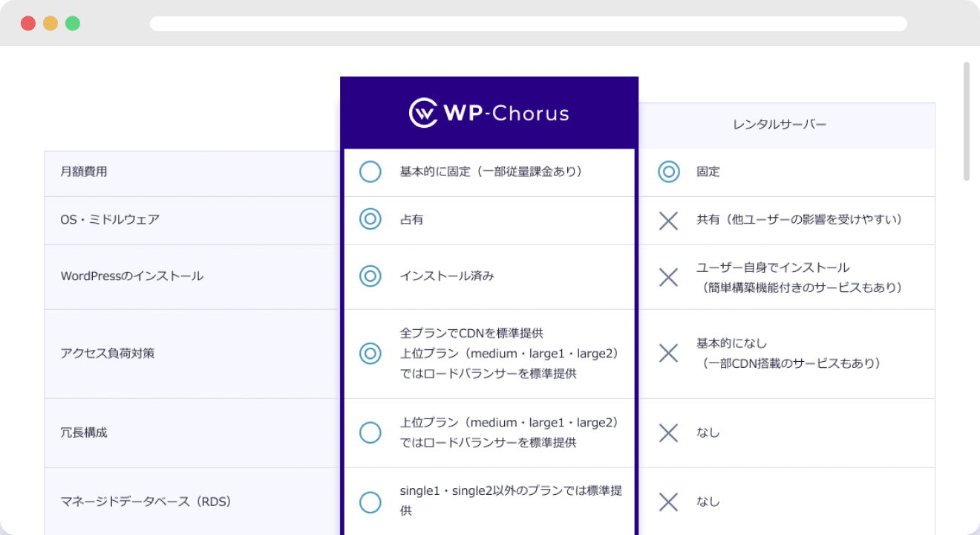Click the レンタルサーバー column header
Image resolution: width=980 pixels, height=535 pixels.
click(x=779, y=125)
